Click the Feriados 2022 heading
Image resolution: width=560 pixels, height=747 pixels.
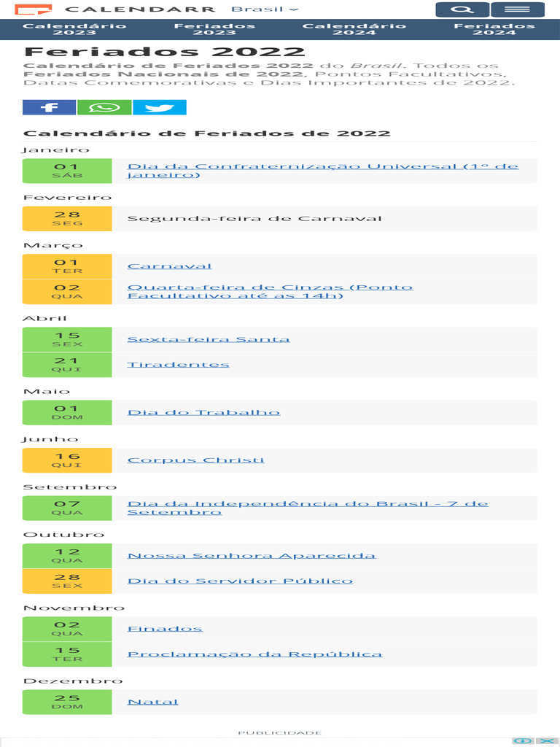pyautogui.click(x=164, y=52)
